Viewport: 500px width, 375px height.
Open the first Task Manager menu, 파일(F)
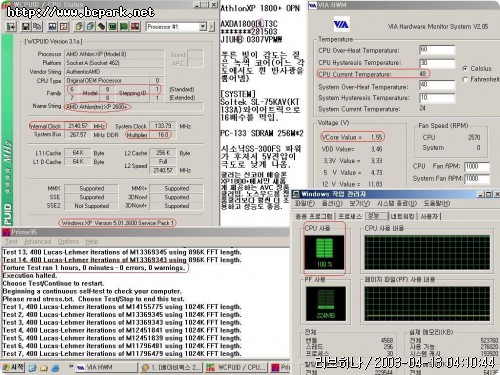[x=305, y=203]
